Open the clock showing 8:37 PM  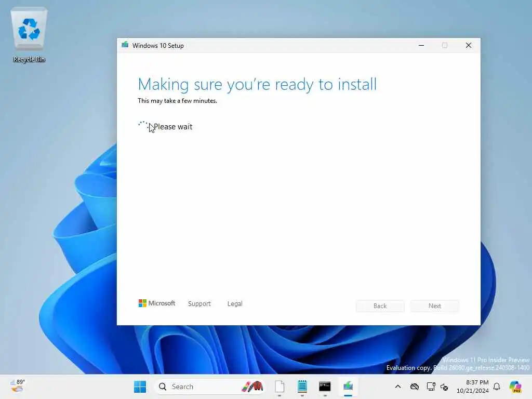click(x=473, y=387)
